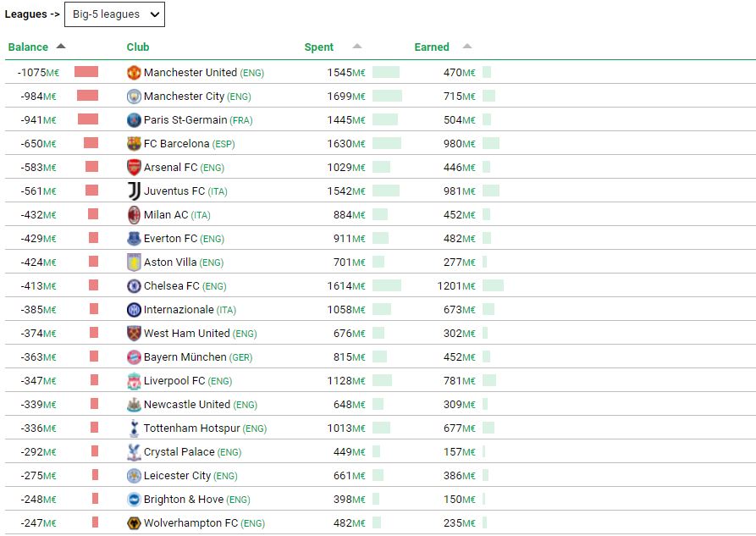Image resolution: width=756 pixels, height=536 pixels.
Task: Click Manchester United's red balance bar
Action: [86, 72]
